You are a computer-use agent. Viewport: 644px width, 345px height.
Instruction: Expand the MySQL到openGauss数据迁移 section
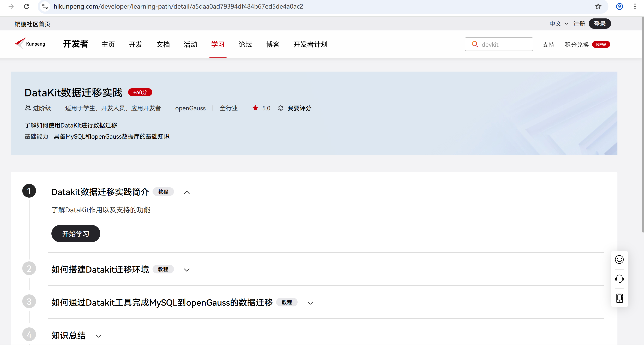pos(310,303)
